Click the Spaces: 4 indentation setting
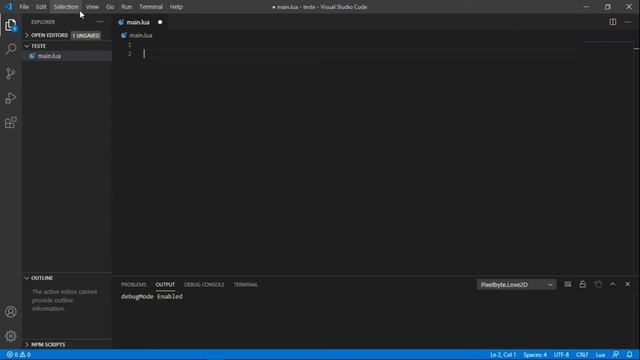 point(535,354)
